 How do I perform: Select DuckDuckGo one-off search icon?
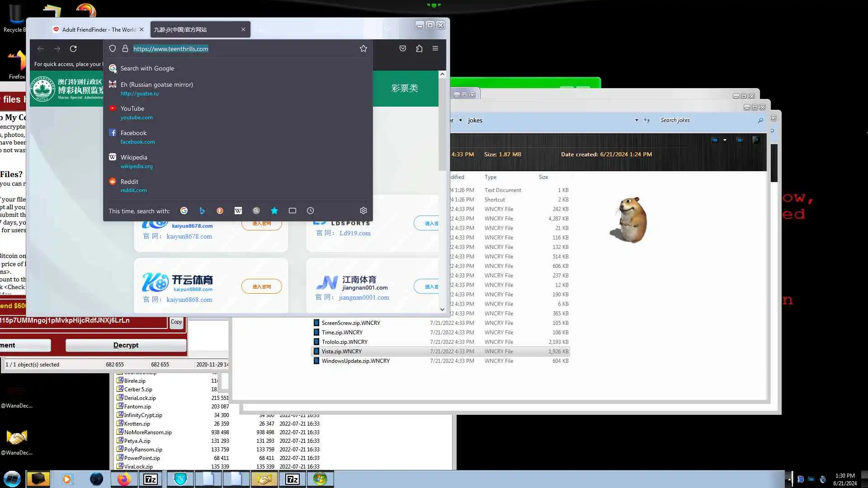[220, 211]
